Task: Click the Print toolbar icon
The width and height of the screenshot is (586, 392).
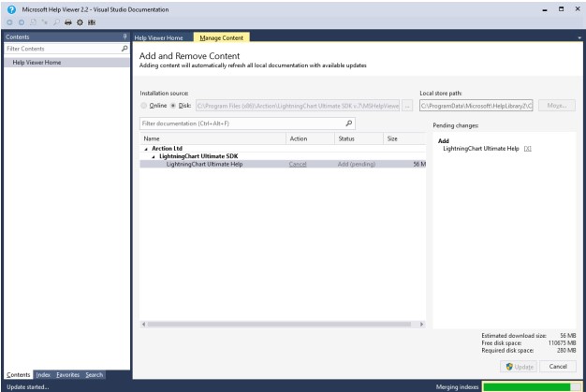Action: coord(68,22)
